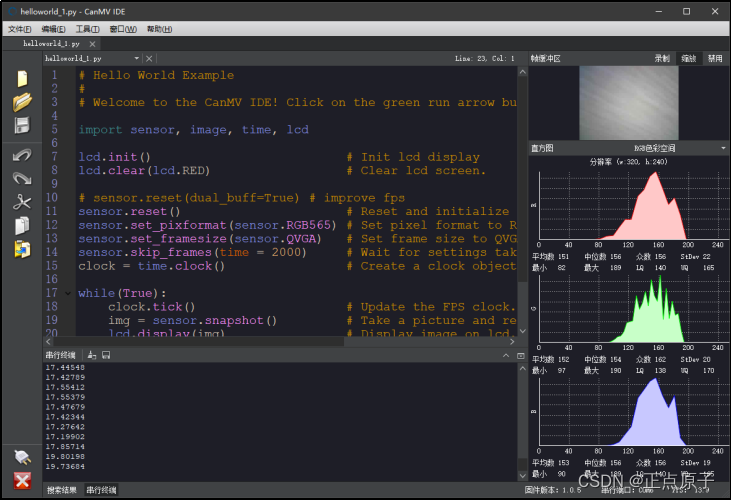The width and height of the screenshot is (731, 500).
Task: Undo the last edit with the arrow icon
Action: coord(22,155)
